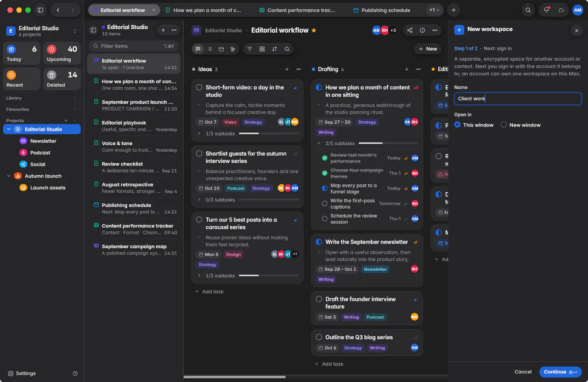The image size is (588, 382).
Task: Cancel the New workspace setup
Action: point(523,372)
